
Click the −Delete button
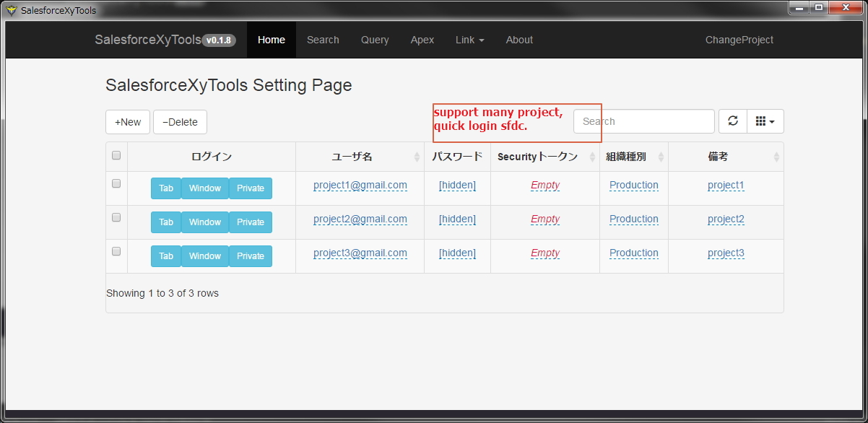[x=180, y=122]
